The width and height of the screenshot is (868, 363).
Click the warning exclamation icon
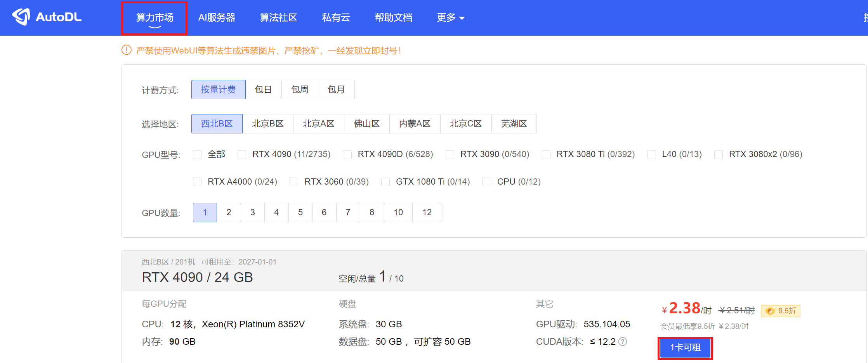(x=127, y=50)
